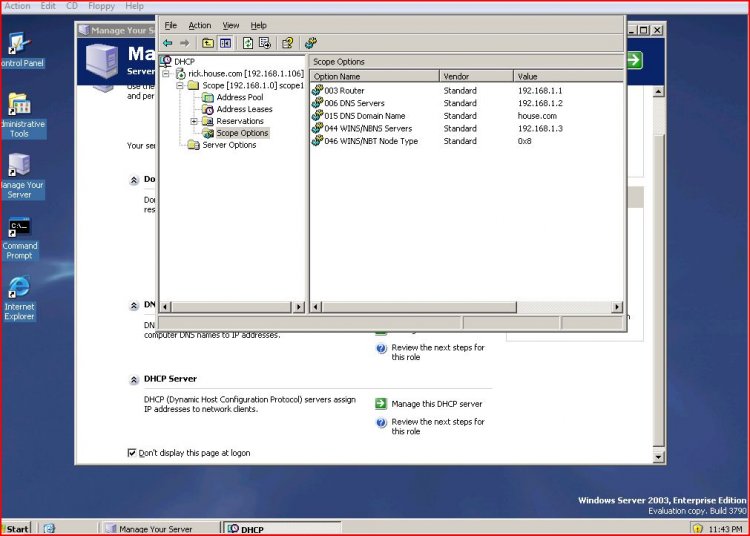Open the View menu in DHCP console
This screenshot has height=536, width=750.
point(231,25)
